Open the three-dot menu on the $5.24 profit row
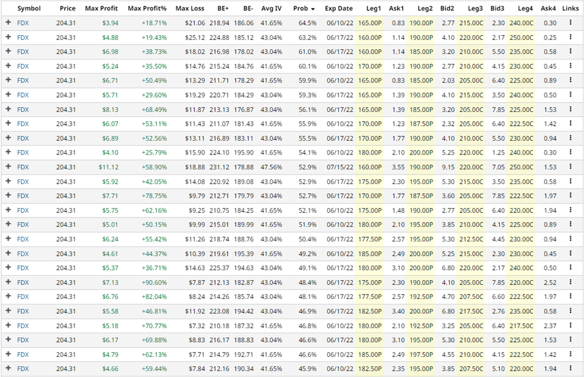 570,66
